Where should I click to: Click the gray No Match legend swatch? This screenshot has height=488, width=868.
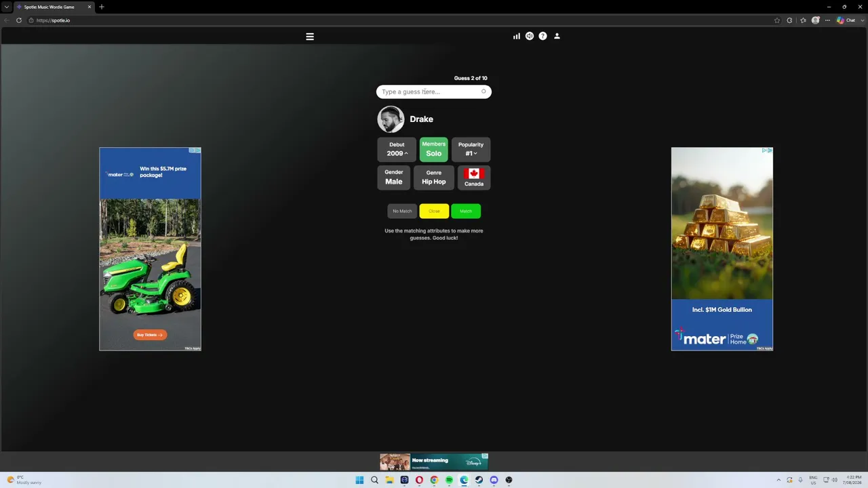click(402, 211)
